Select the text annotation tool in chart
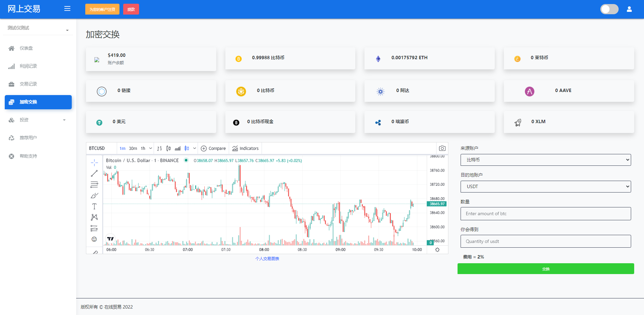644x315 pixels. (x=94, y=206)
